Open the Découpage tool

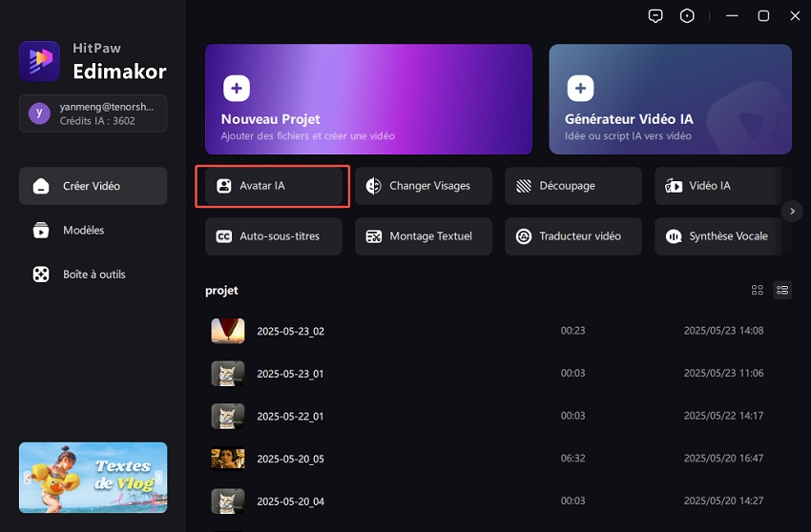573,186
